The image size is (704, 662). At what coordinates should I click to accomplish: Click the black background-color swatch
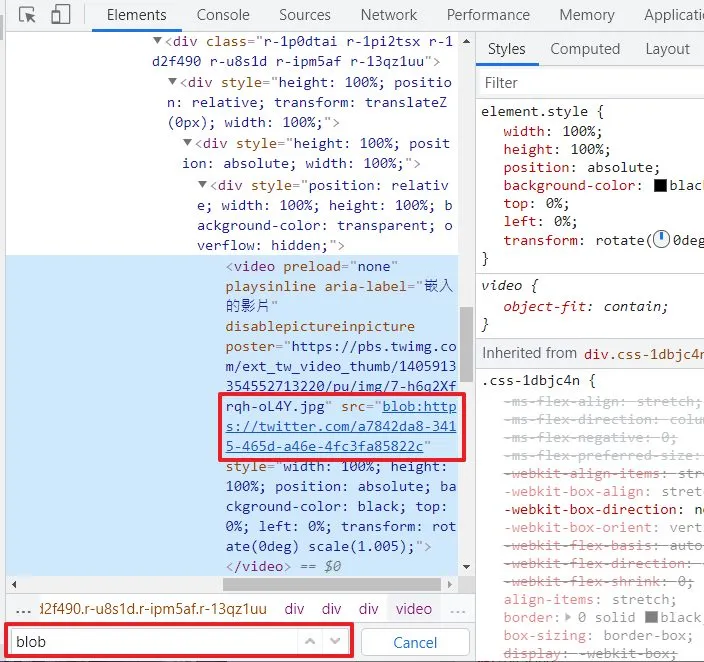[660, 185]
